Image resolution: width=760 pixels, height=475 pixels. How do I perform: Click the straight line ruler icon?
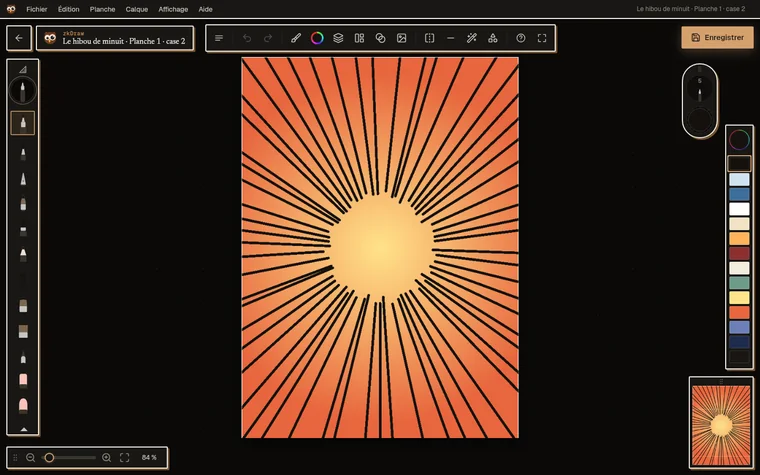(451, 38)
